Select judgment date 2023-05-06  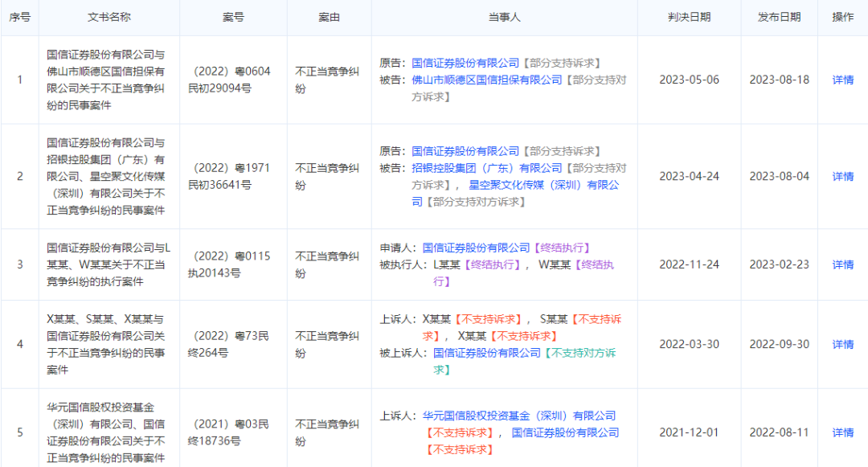[x=690, y=80]
